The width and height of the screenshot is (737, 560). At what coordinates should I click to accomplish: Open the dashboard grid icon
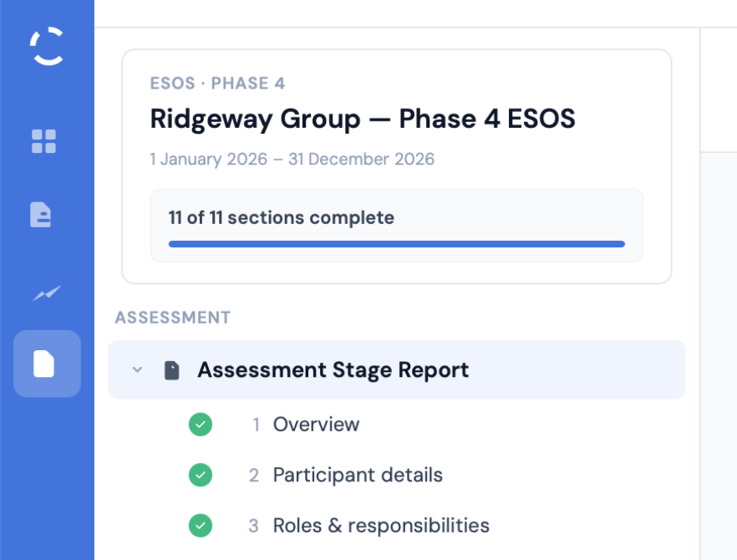coord(43,141)
